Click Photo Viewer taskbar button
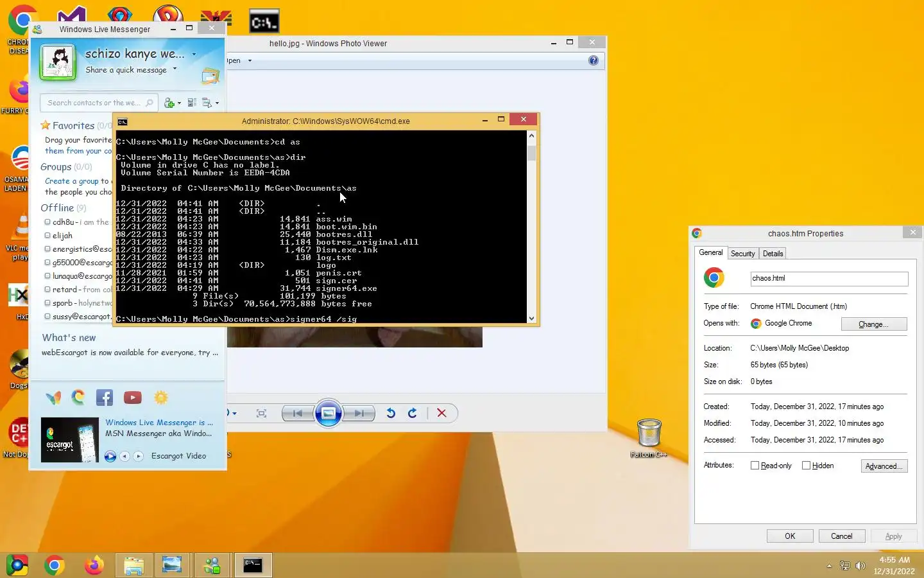 pos(172,565)
